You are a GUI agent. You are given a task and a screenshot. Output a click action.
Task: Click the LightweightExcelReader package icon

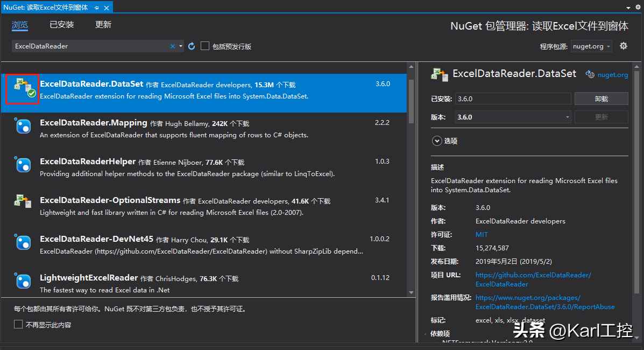23,281
